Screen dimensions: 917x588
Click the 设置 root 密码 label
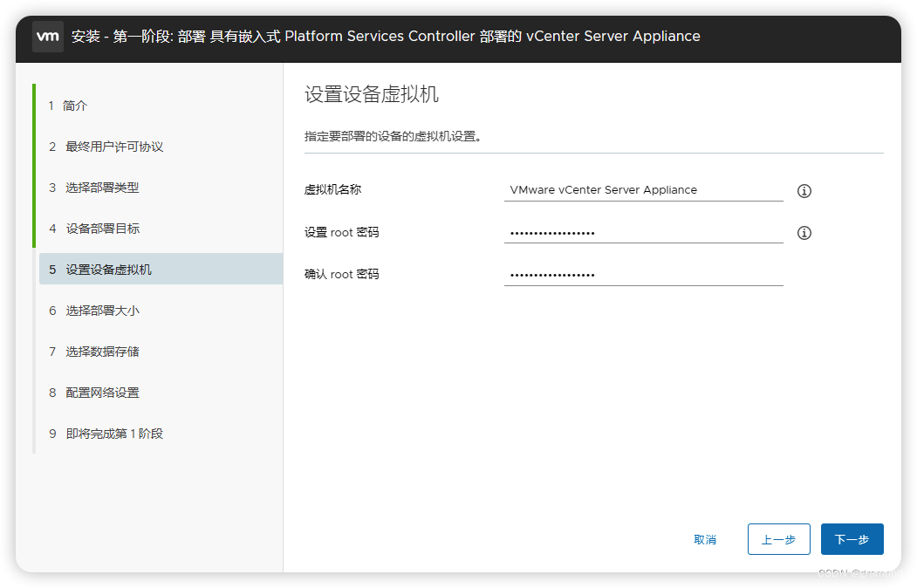[x=341, y=232]
